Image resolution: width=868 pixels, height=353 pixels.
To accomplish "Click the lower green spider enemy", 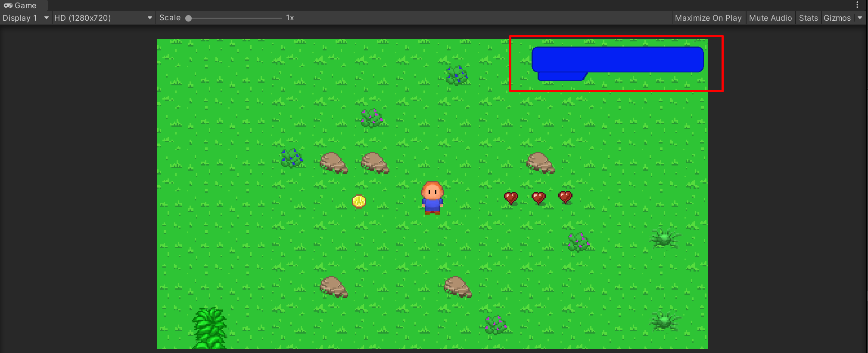I will 664,321.
